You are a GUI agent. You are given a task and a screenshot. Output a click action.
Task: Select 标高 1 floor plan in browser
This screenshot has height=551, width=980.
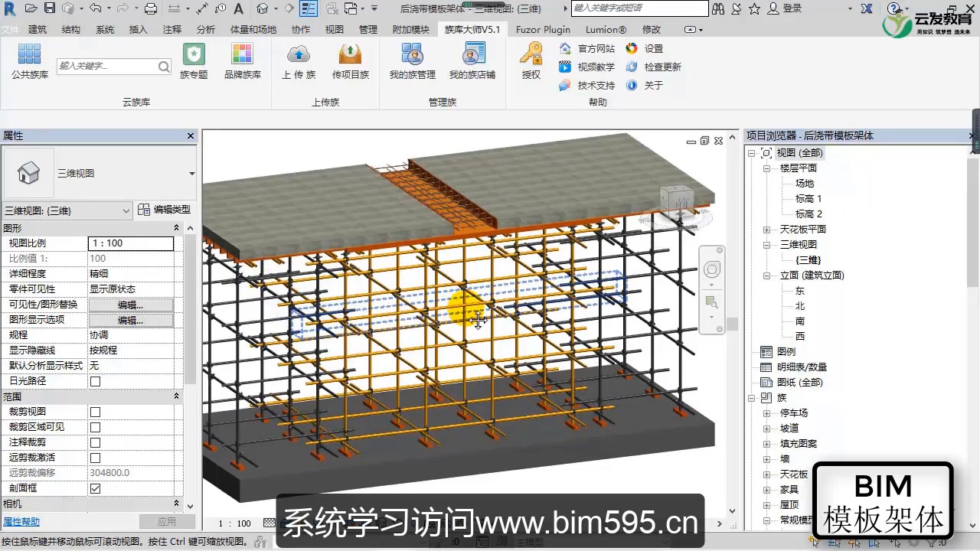click(x=808, y=199)
